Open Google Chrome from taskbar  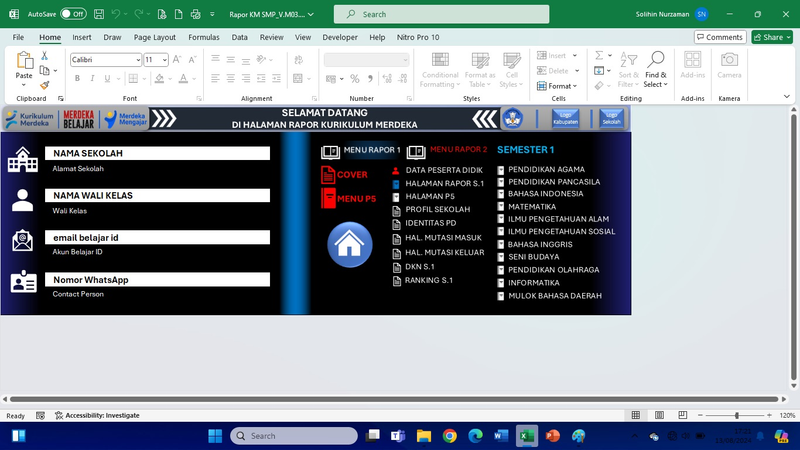449,436
